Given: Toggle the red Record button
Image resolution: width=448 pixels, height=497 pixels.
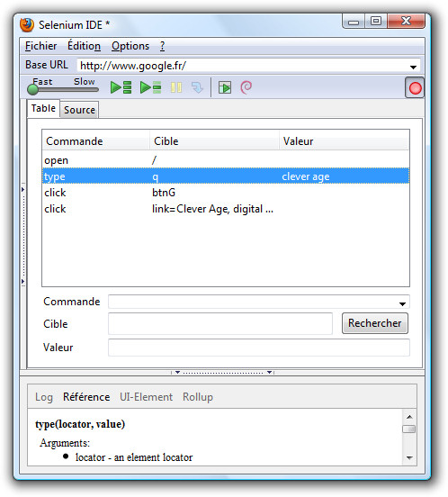Looking at the screenshot, I should pos(415,88).
